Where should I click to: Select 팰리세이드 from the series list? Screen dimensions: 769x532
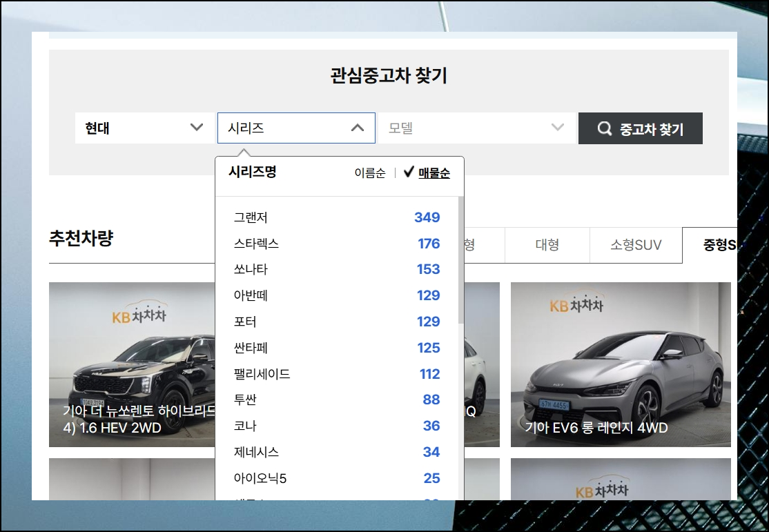coord(336,373)
